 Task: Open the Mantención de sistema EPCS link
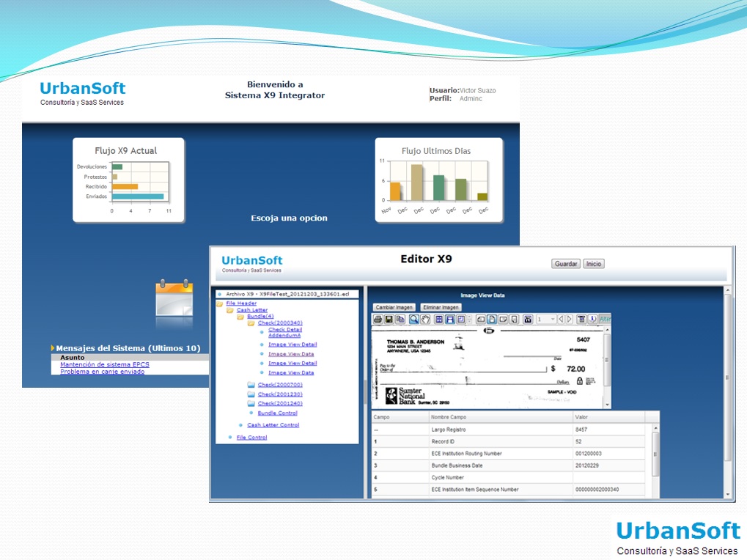[104, 364]
